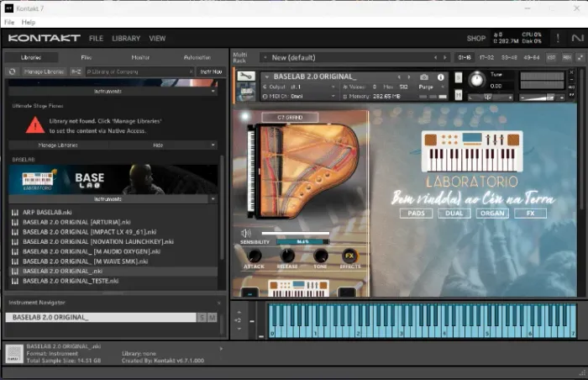
Task: Click the Native Instruments logo icon
Action: point(578,38)
